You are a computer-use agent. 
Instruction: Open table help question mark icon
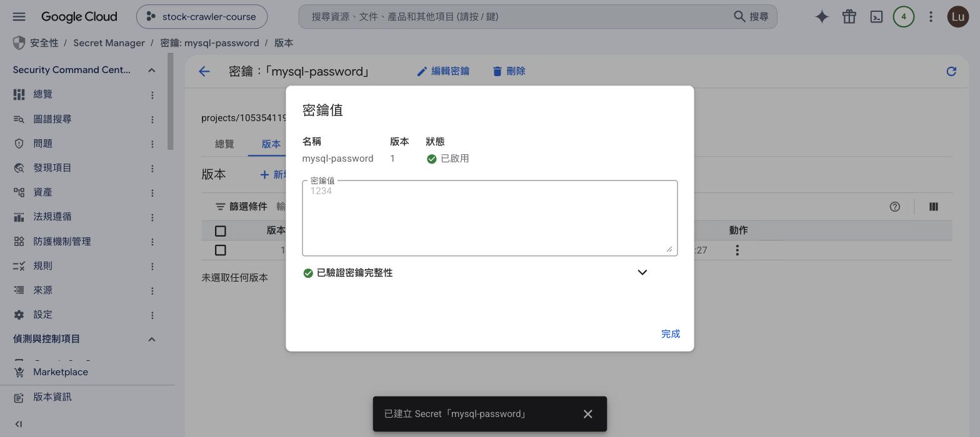(x=895, y=207)
